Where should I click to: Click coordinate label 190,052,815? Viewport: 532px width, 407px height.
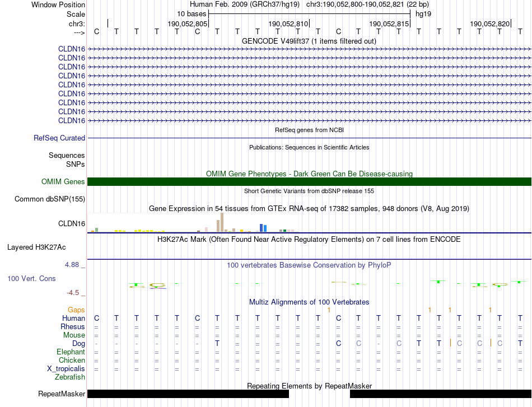coord(389,24)
